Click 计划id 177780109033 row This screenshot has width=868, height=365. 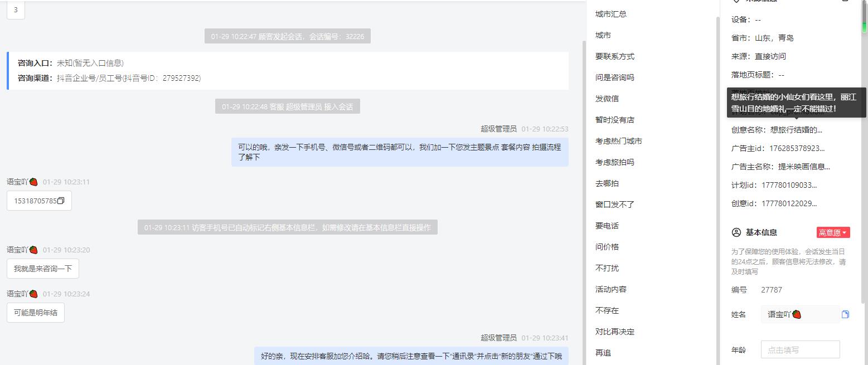point(774,185)
